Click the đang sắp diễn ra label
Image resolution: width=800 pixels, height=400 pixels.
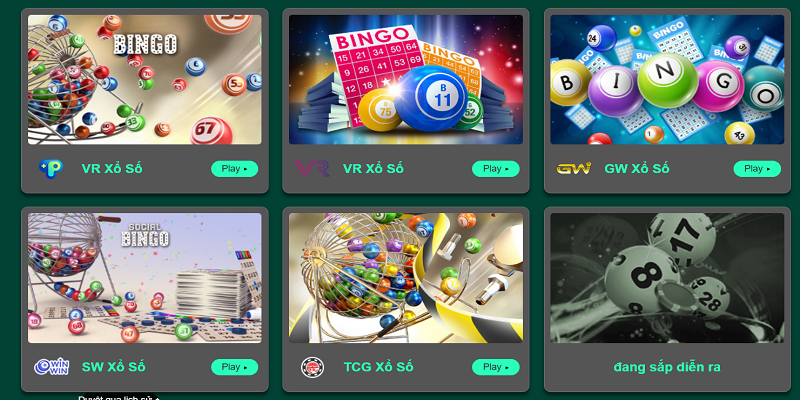667,367
